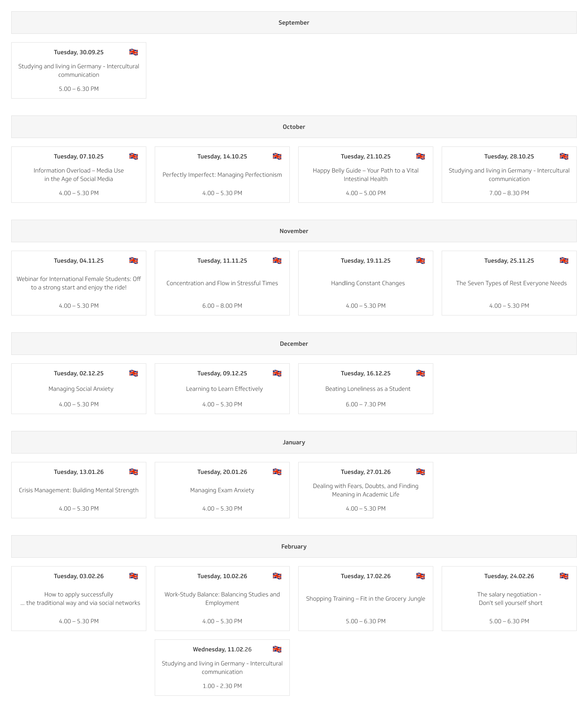Open Work-Study Balance event card

click(222, 599)
